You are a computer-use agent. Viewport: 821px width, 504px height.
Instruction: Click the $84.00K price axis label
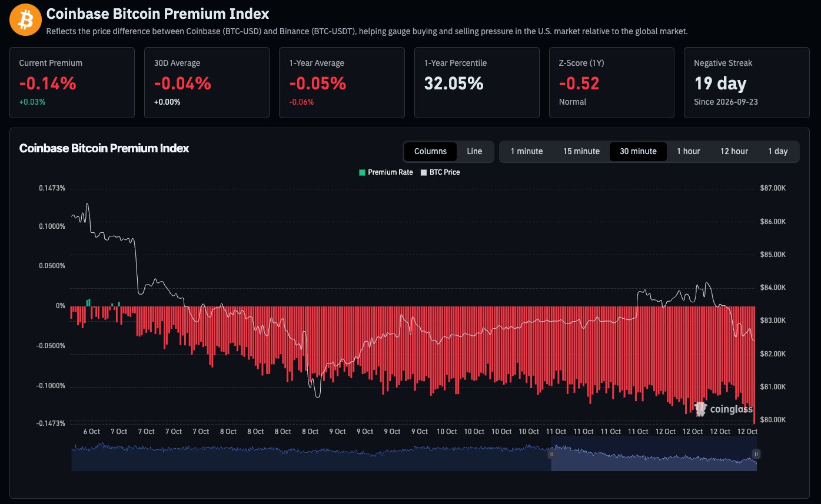click(773, 288)
